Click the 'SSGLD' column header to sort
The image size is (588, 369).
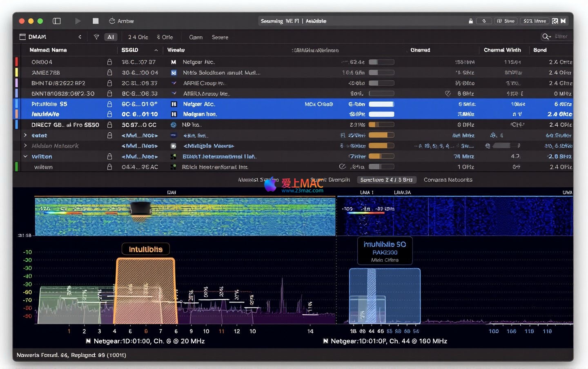pyautogui.click(x=130, y=50)
